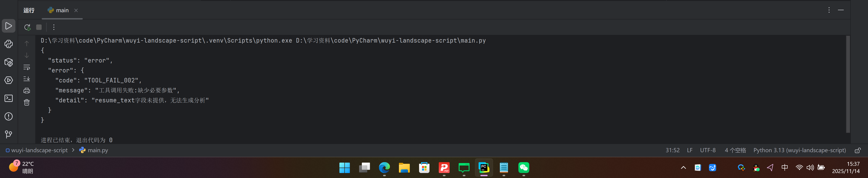Close the main run tab
868x178 pixels.
[76, 10]
